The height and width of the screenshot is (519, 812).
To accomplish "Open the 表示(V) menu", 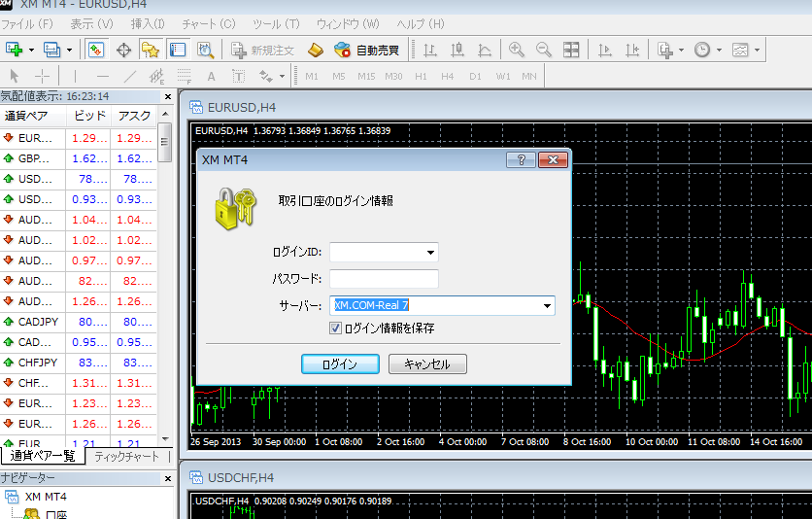I will (91, 24).
